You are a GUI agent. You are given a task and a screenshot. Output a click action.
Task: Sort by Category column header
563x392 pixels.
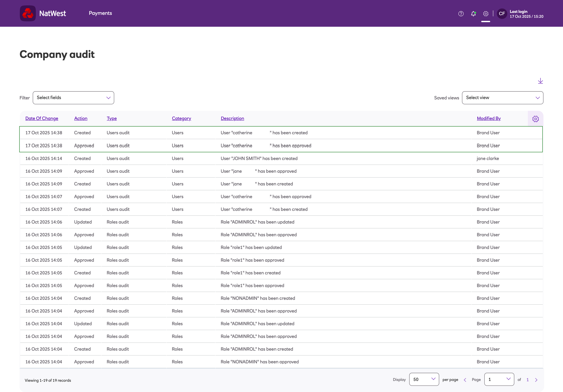181,118
